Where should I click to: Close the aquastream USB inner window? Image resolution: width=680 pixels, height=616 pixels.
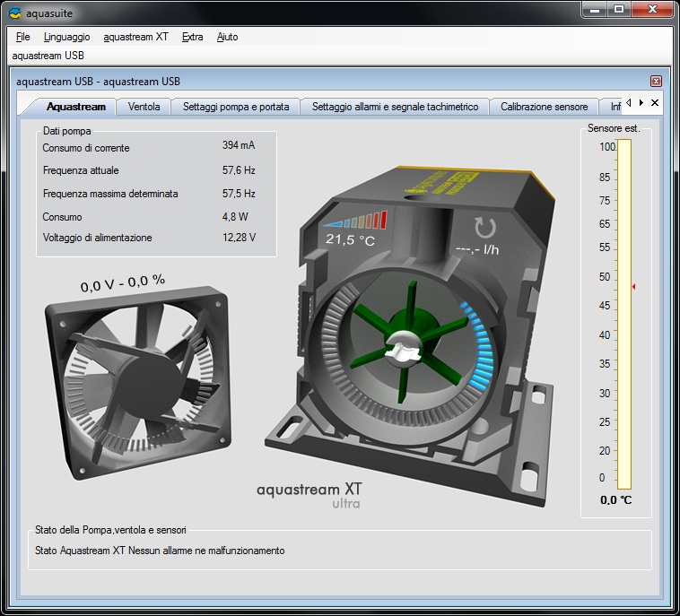(656, 81)
